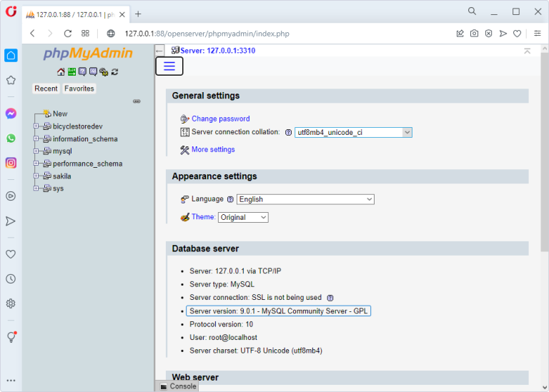This screenshot has width=549, height=392.
Task: Open sidebar heart Pinboards icon
Action: [x=11, y=254]
